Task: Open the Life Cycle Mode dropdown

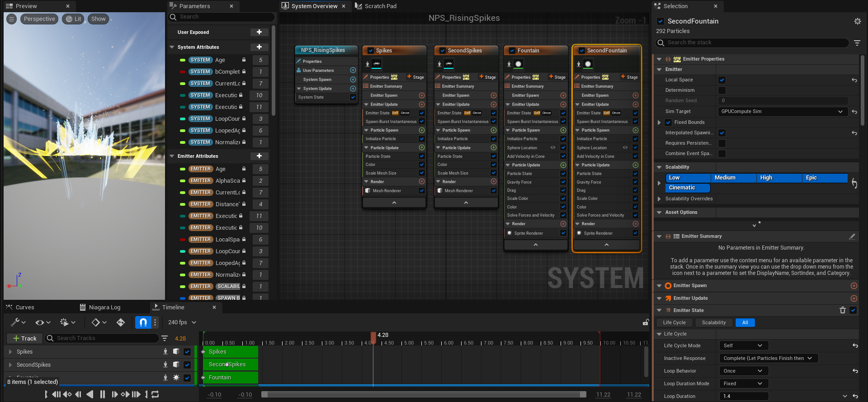Action: click(x=743, y=345)
